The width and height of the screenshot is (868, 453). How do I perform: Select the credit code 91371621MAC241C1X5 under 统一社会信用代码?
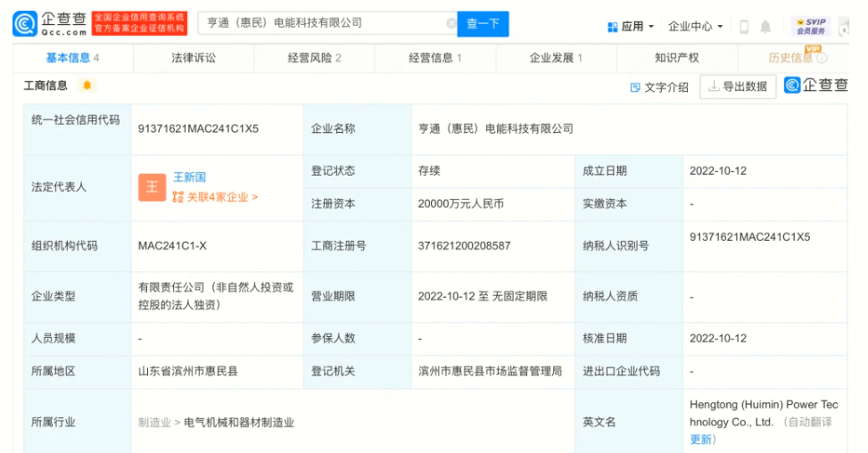click(x=198, y=129)
